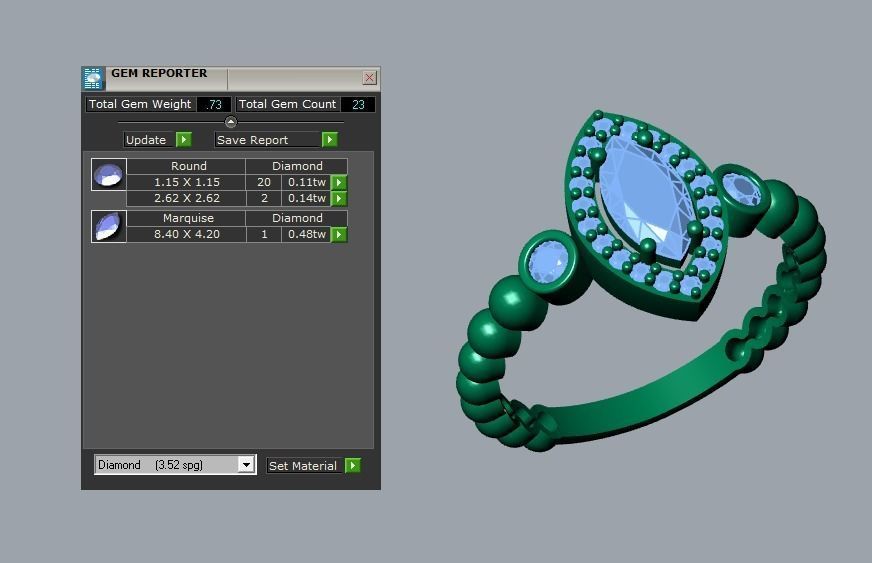
Task: Click the right bezel-set round side stone
Action: pyautogui.click(x=743, y=189)
